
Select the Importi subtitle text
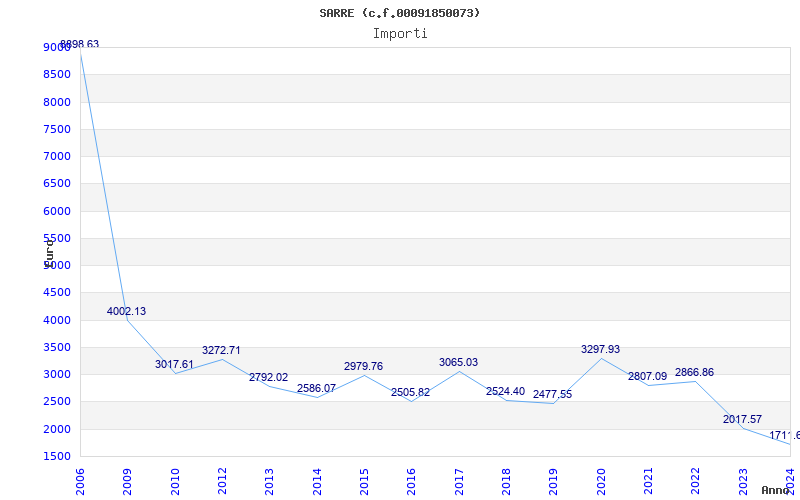[400, 33]
